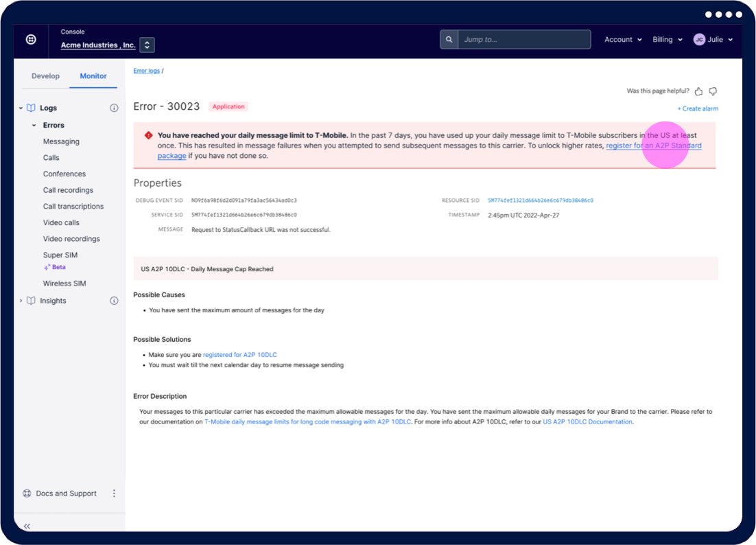Click the timestamp 2:45pm UTC 2022-Apr-27
Viewport: 756px width, 545px height.
523,216
